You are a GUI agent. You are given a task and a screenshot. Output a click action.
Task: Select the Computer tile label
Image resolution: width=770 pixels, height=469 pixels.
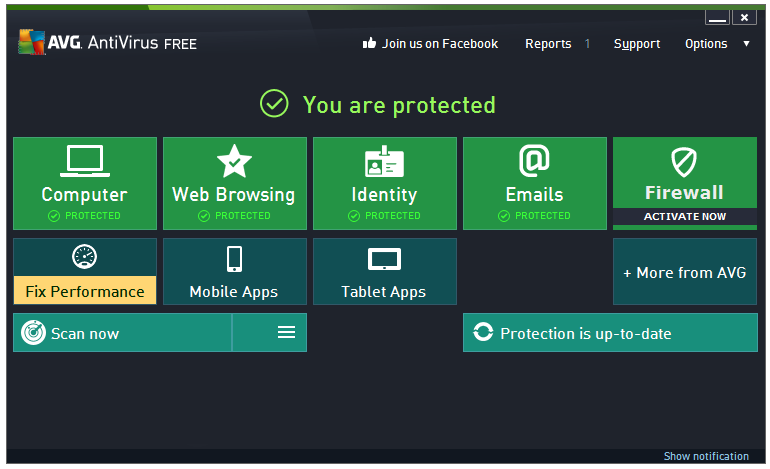(x=84, y=194)
